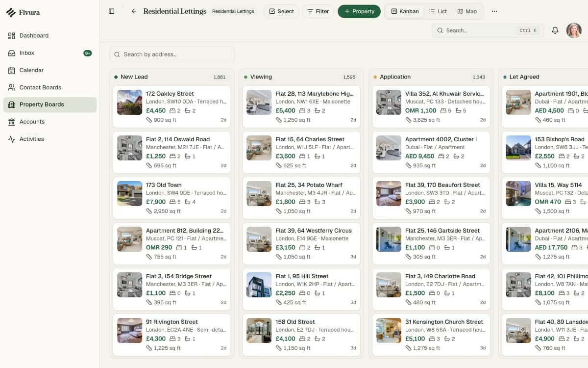Open 172 Oakley Street thumbnail

pyautogui.click(x=130, y=102)
